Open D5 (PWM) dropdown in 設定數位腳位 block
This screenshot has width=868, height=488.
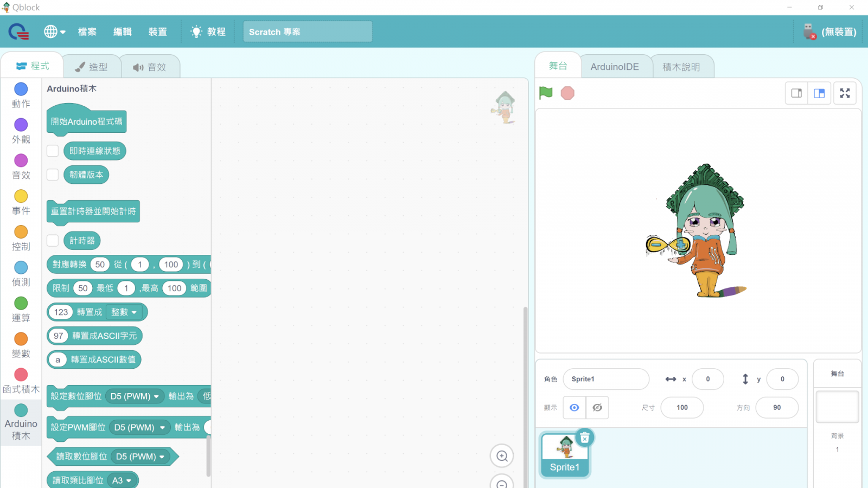pos(135,396)
